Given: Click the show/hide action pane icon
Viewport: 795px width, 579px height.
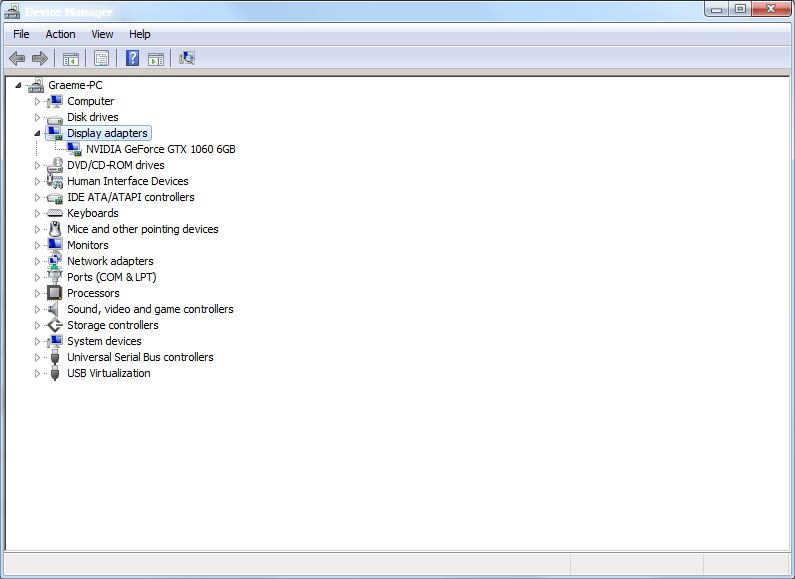Looking at the screenshot, I should tap(156, 59).
